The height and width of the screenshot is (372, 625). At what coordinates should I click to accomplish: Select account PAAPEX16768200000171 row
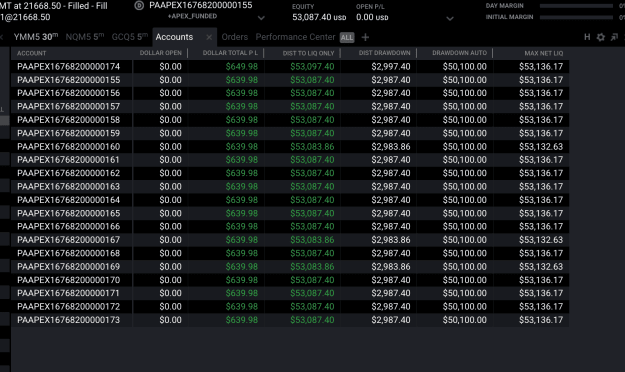tap(290, 293)
